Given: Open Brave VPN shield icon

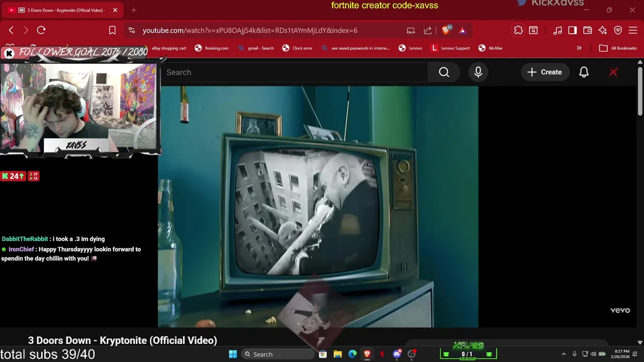Looking at the screenshot, I should [618, 30].
